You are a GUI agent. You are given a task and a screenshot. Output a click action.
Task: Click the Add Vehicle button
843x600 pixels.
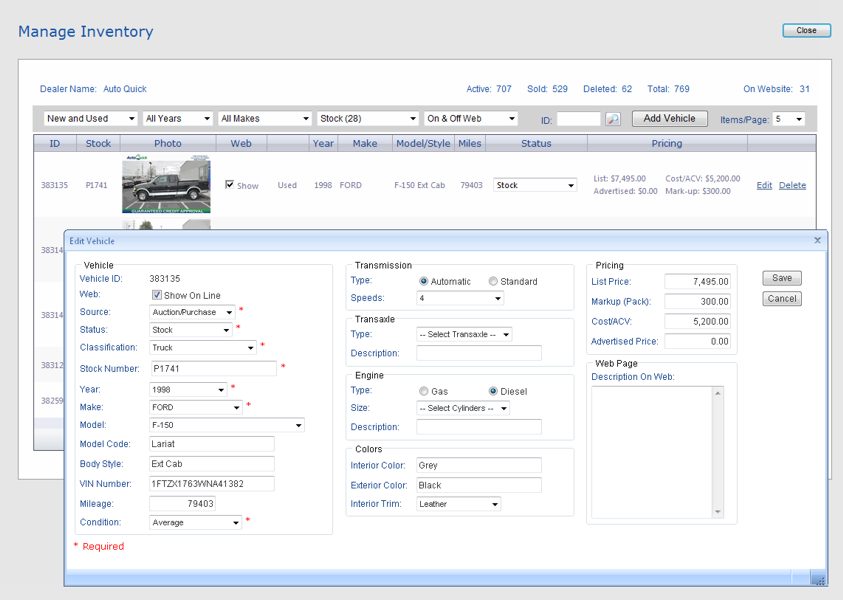(x=669, y=118)
